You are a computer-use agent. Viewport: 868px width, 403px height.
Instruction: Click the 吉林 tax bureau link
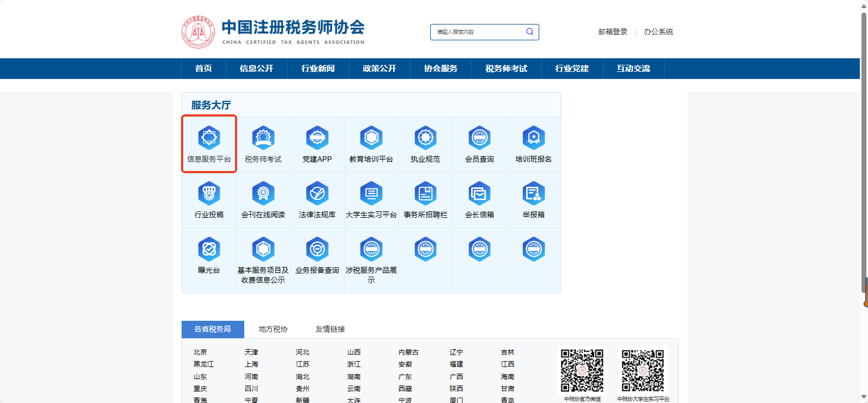(x=508, y=352)
